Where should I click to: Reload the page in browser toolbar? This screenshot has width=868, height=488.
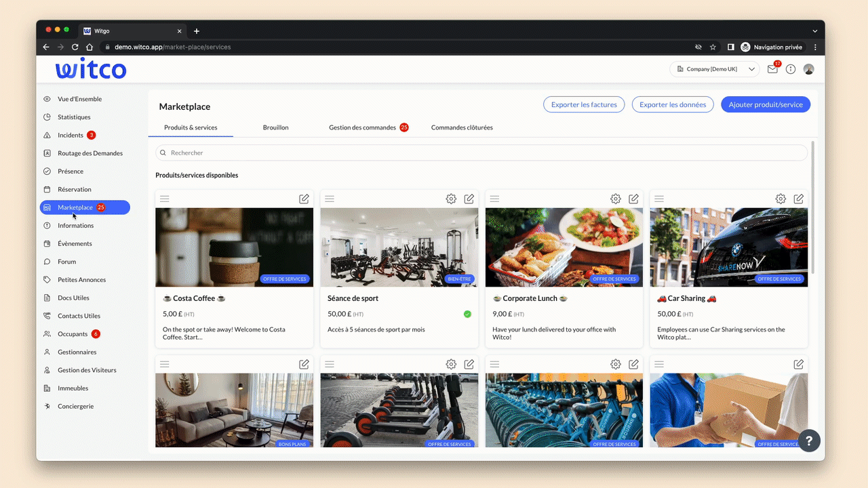[75, 47]
